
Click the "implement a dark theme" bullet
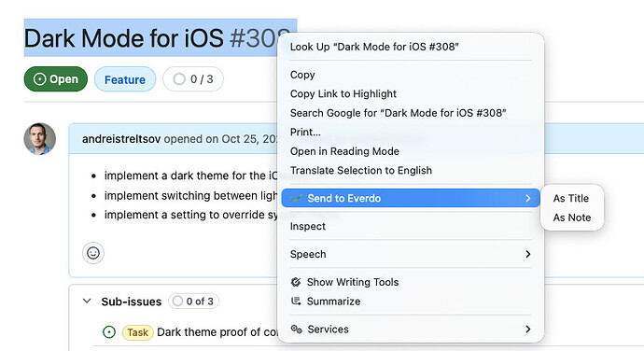coord(191,175)
